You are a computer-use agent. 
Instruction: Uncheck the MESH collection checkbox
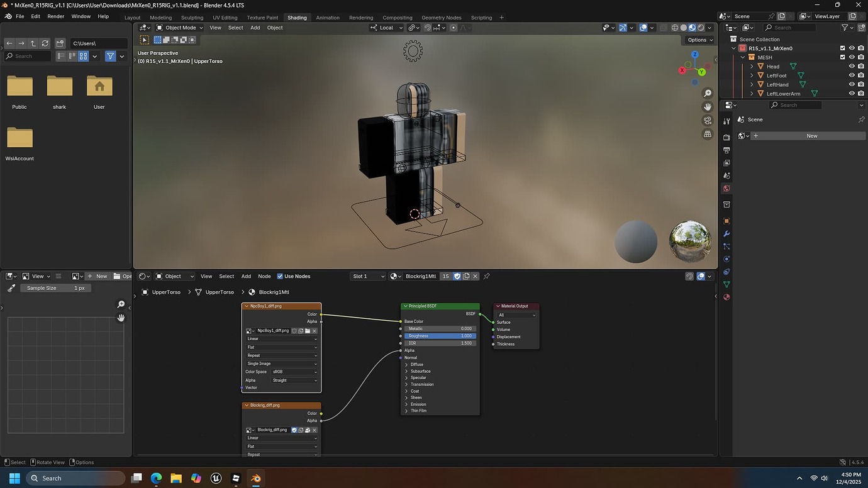843,57
